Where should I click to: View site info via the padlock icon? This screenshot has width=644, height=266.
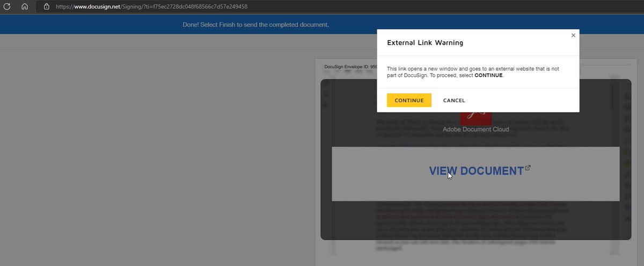tap(46, 6)
